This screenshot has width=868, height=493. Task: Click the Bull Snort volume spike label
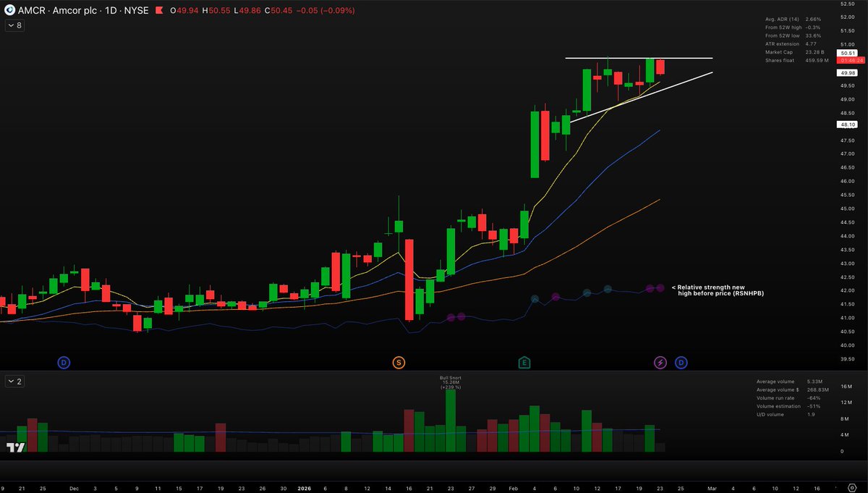point(451,382)
